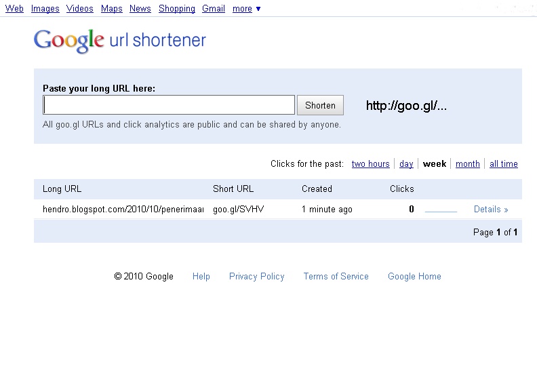Select the week clicks filter
This screenshot has height=392, width=537.
(x=435, y=164)
